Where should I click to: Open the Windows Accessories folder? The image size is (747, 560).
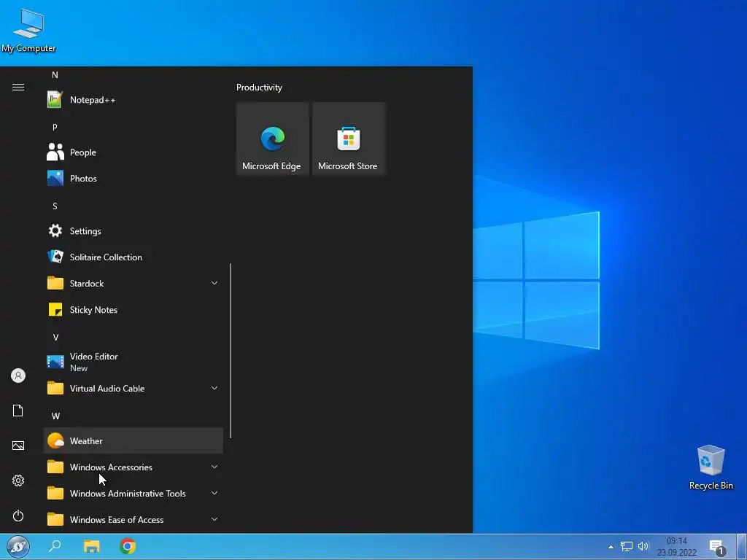133,467
